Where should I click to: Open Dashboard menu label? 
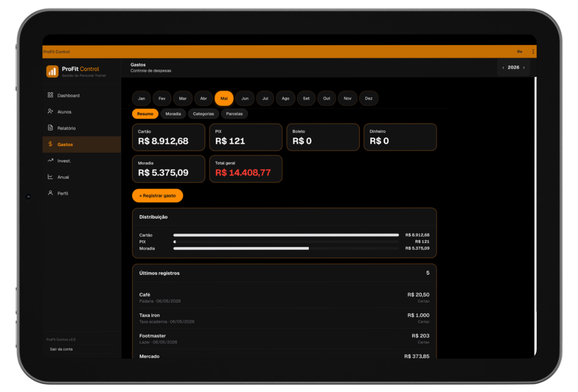pos(69,95)
